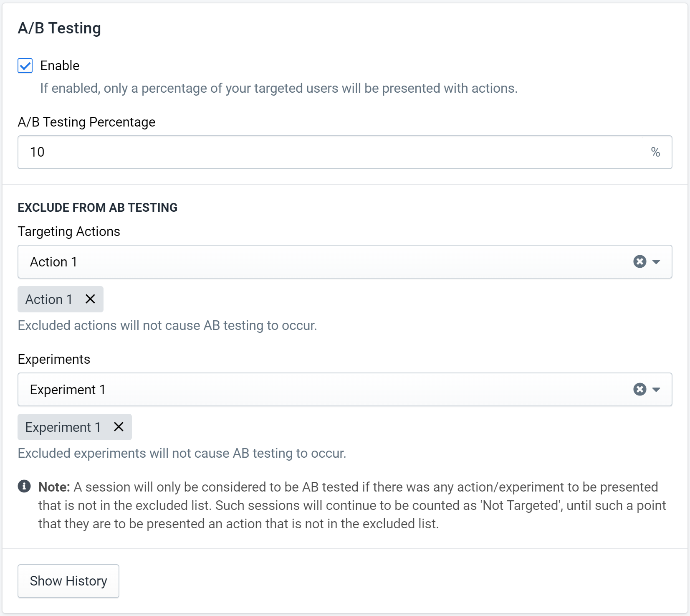Remove the Experiment 1 tag
The image size is (690, 616).
coord(119,427)
